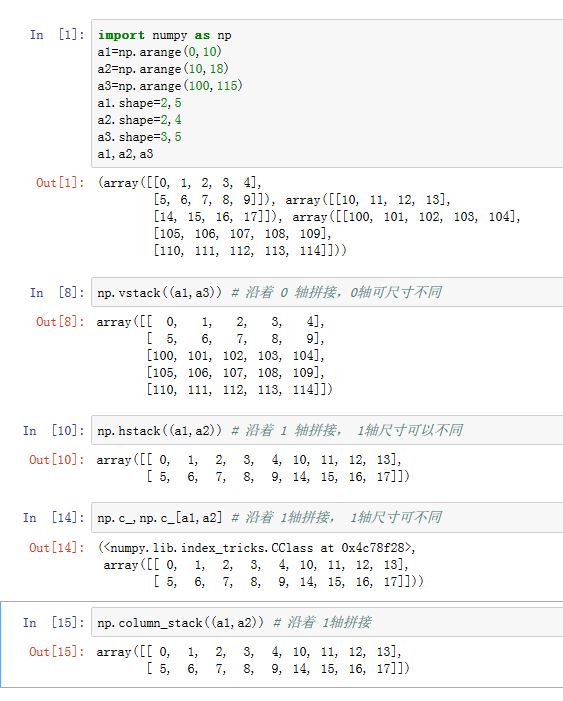Select the In [15]: prompt label
Viewport: 563px width, 701px height.
pyautogui.click(x=54, y=622)
